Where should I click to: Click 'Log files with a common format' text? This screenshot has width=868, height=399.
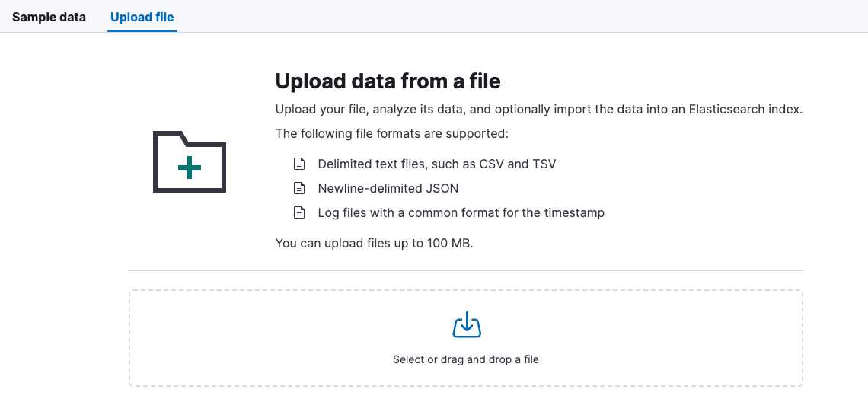[x=461, y=212]
